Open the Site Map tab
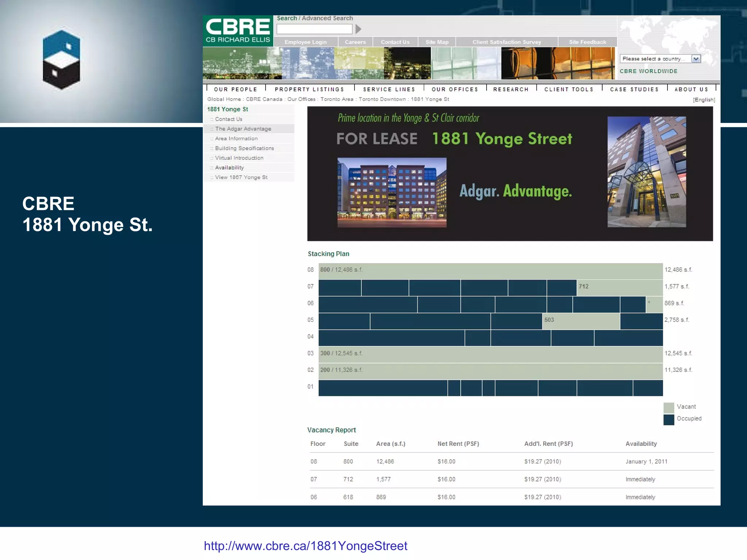Viewport: 747px width, 560px height. tap(437, 42)
